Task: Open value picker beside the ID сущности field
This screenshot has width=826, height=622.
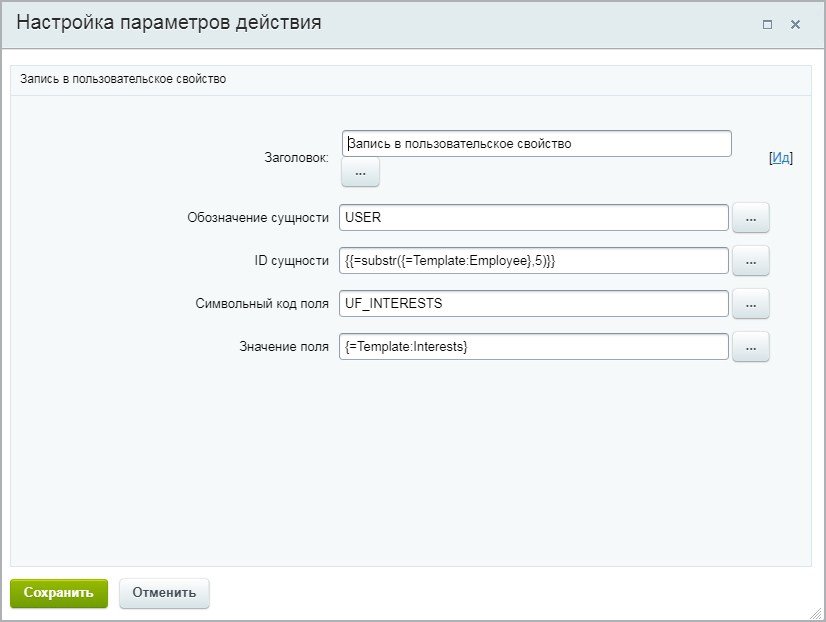Action: point(751,261)
